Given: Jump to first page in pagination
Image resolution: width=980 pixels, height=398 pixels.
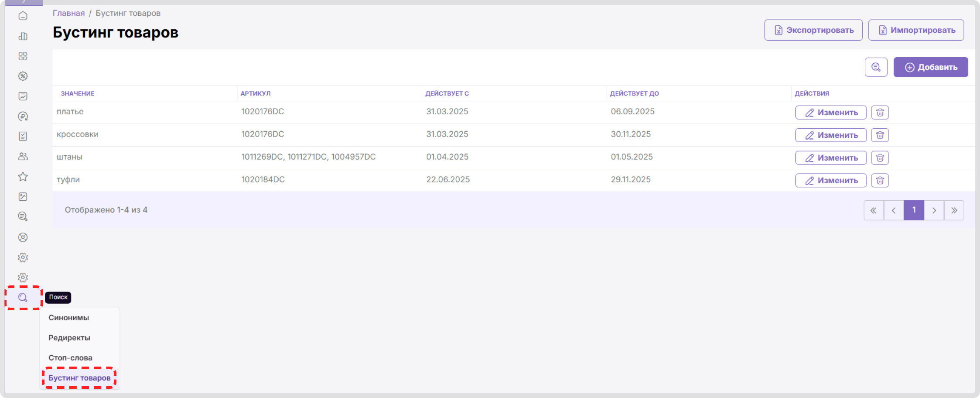Looking at the screenshot, I should (874, 210).
